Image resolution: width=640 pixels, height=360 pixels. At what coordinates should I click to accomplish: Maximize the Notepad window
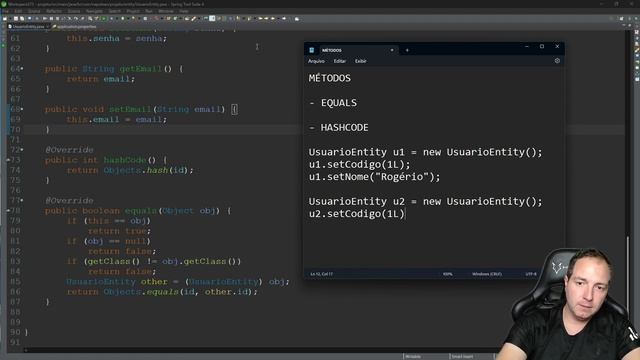pyautogui.click(x=542, y=47)
